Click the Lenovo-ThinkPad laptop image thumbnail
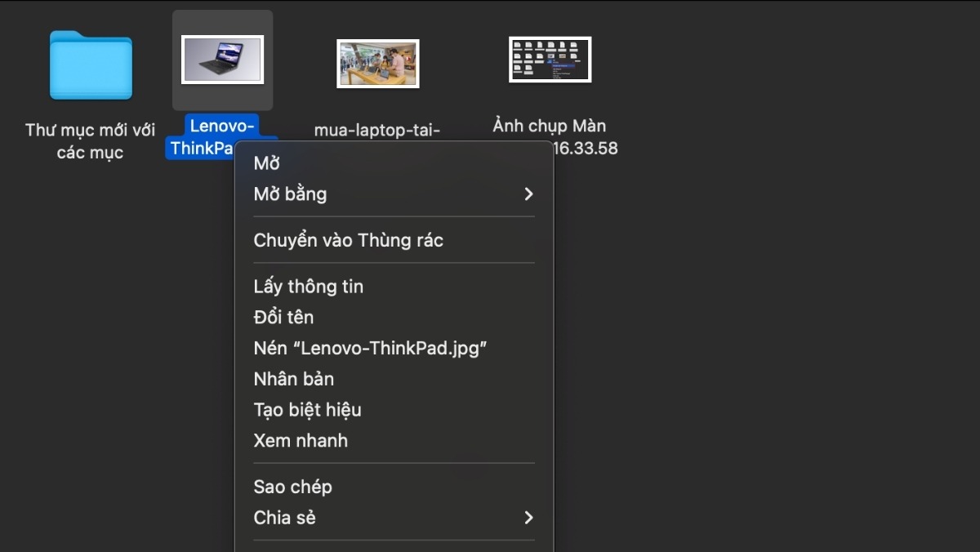 [222, 60]
